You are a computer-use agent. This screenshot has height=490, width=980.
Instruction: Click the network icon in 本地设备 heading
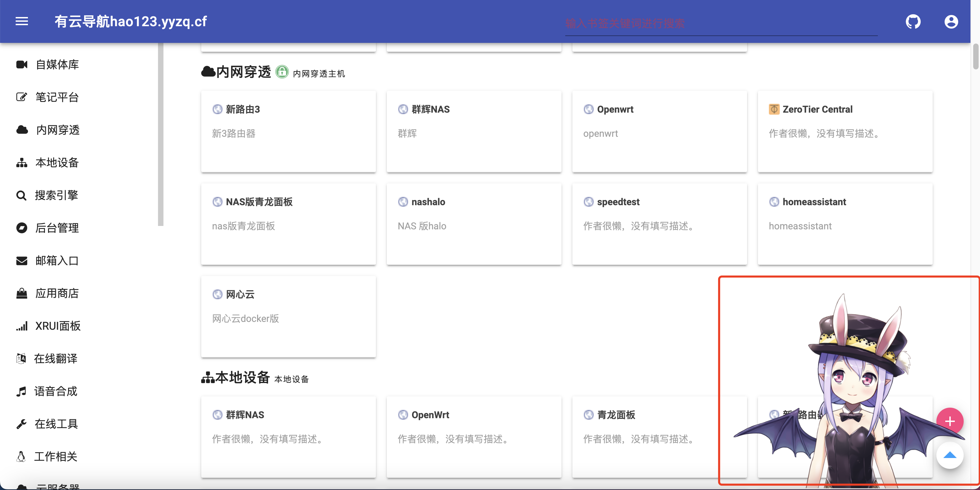(x=208, y=377)
